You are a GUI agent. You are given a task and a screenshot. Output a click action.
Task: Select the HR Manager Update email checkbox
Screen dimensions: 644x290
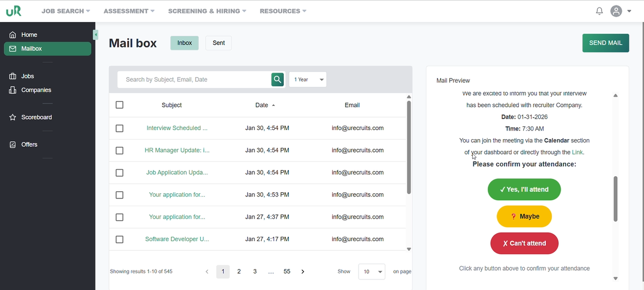click(x=120, y=150)
